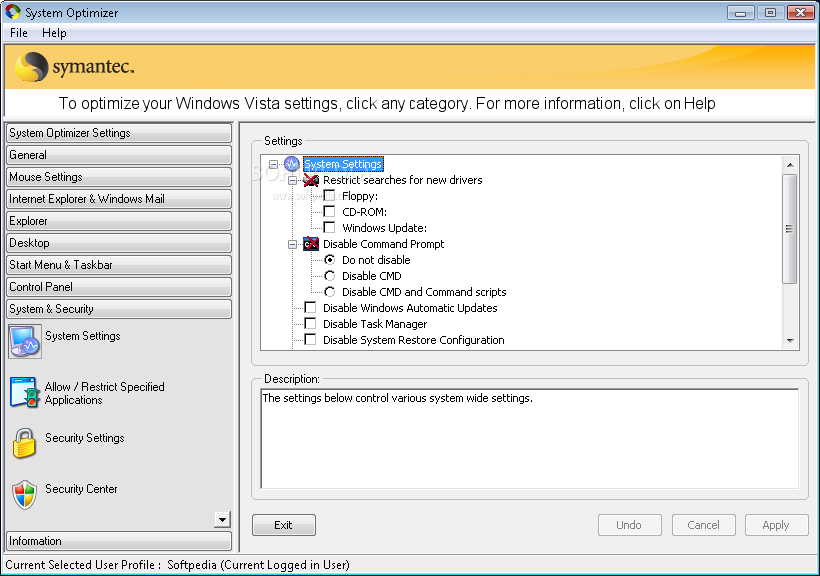820x576 pixels.
Task: Click the Symantec logo in the banner
Action: 75,66
